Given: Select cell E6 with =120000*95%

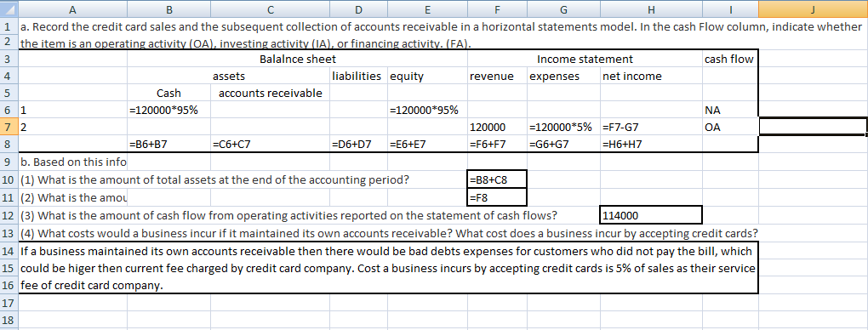Looking at the screenshot, I should 427,110.
